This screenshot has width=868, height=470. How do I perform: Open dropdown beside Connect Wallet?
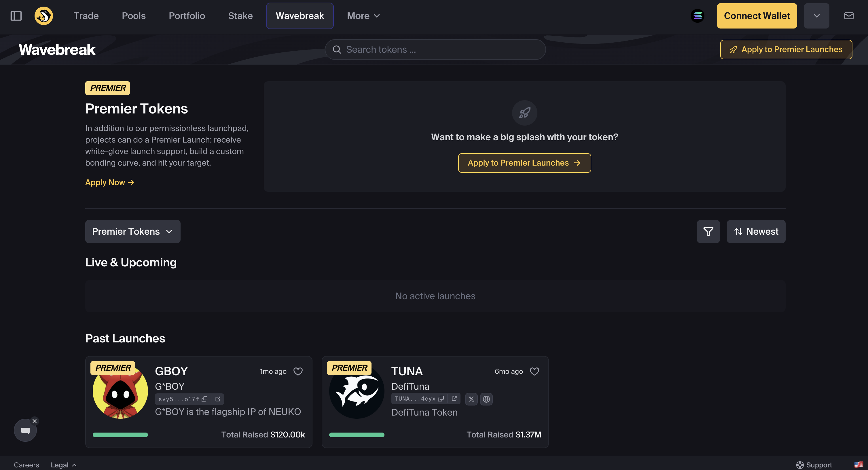click(x=816, y=16)
